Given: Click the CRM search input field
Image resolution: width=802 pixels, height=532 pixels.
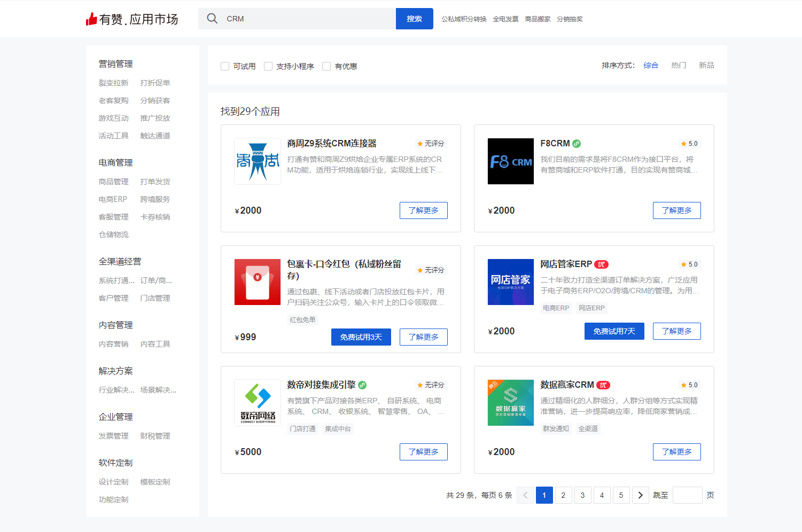Looking at the screenshot, I should [297, 19].
